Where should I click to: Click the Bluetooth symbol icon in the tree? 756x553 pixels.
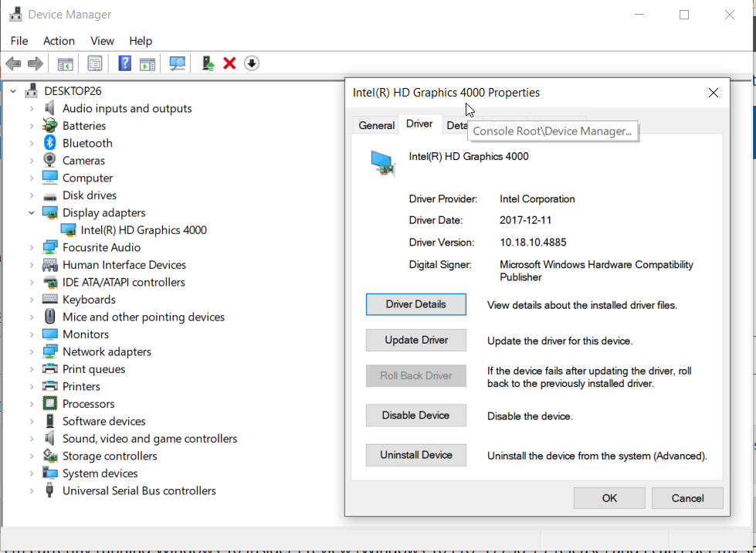(x=49, y=143)
